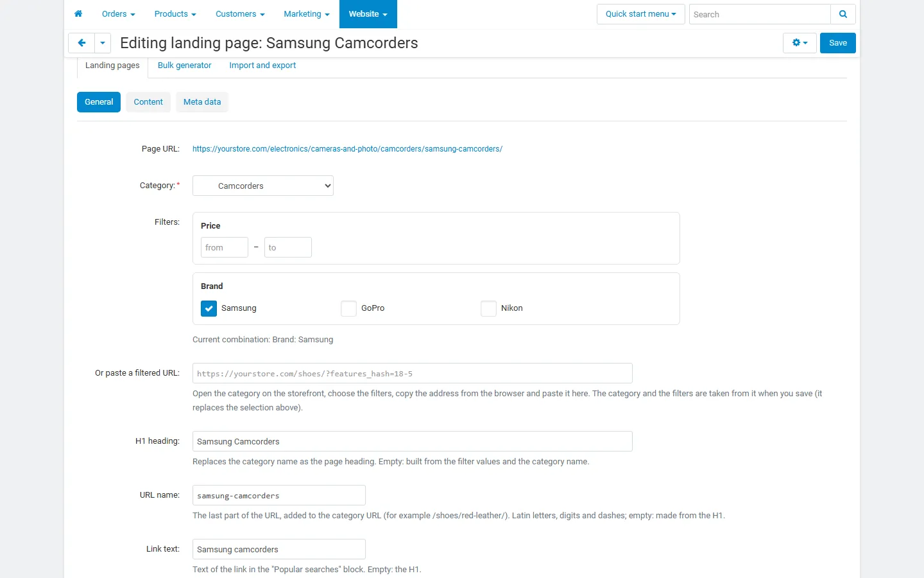Open the Website menu
This screenshot has width=924, height=578.
pos(368,14)
